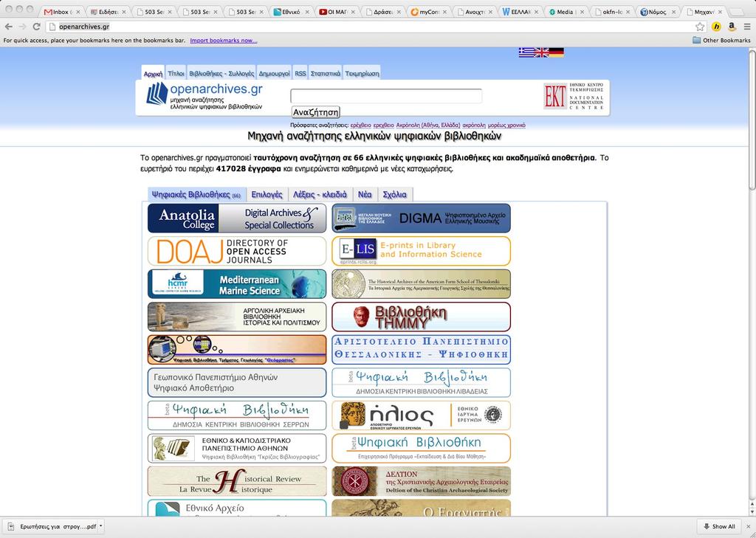Open the Βιβλιοθήκες - Συλλογές site tab
Viewport: 756px width, 538px height.
point(221,74)
